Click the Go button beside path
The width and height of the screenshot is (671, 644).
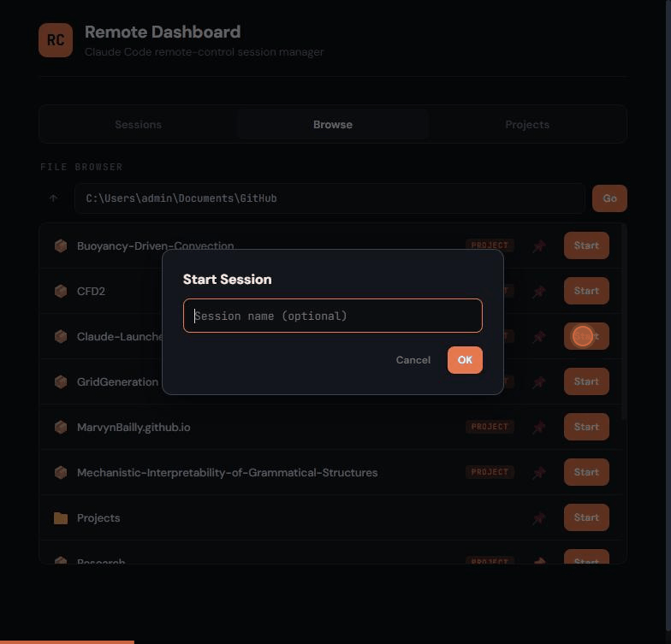609,198
